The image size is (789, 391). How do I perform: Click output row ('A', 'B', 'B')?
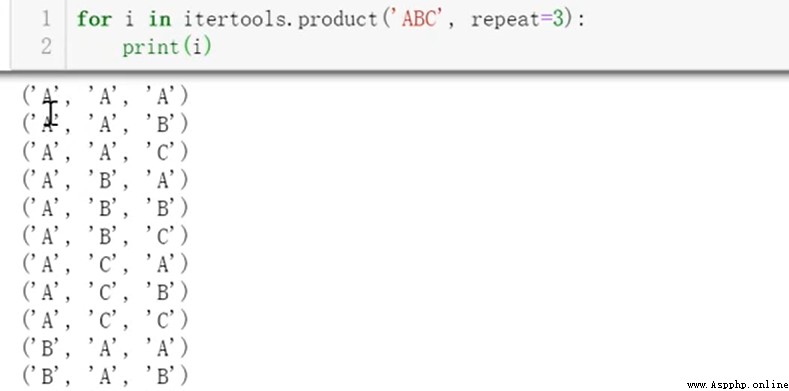[x=105, y=207]
